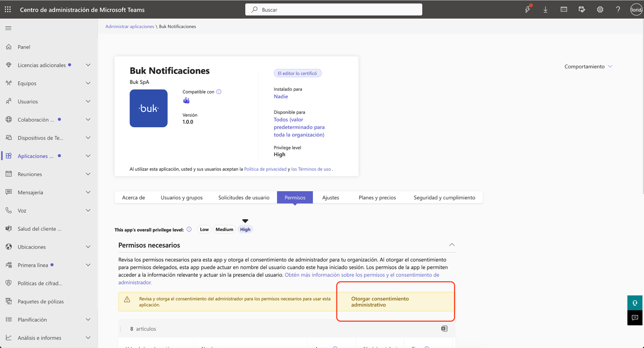The image size is (644, 348).
Task: Open the Política de privacidad link
Action: (x=265, y=169)
